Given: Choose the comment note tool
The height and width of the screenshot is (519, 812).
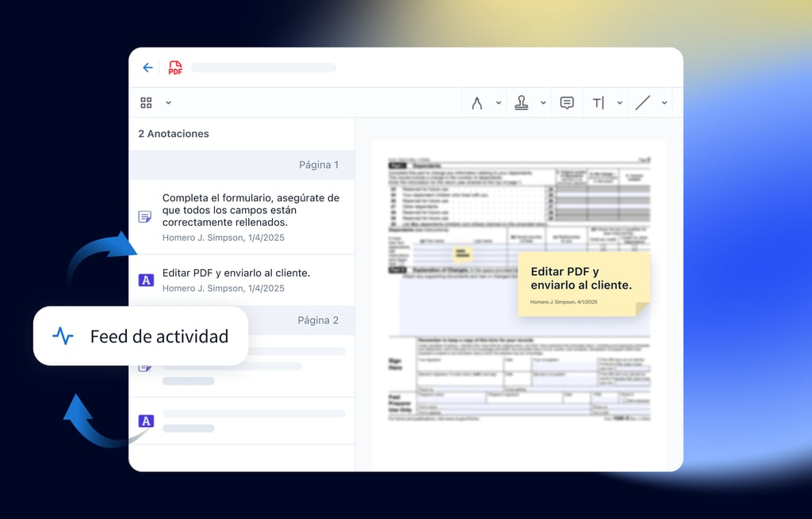Looking at the screenshot, I should click(567, 103).
